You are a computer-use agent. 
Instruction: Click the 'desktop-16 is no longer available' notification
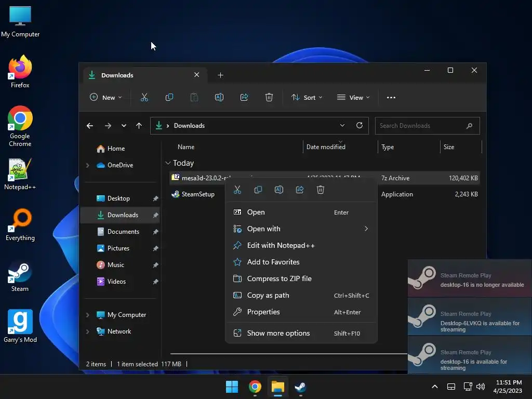pyautogui.click(x=470, y=278)
